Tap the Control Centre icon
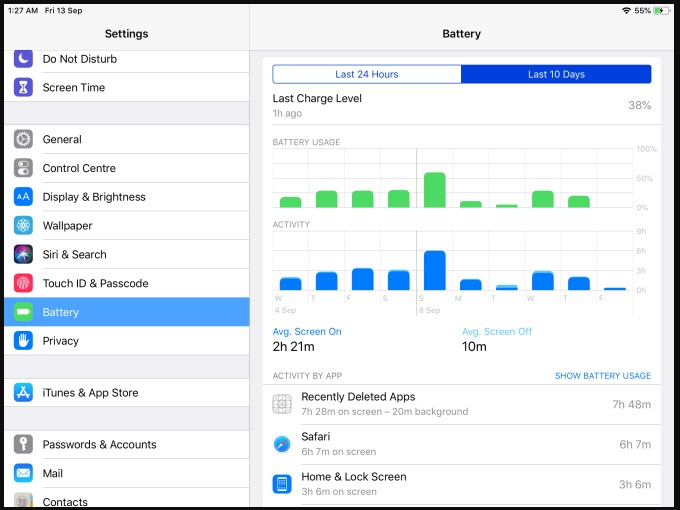 (24, 169)
